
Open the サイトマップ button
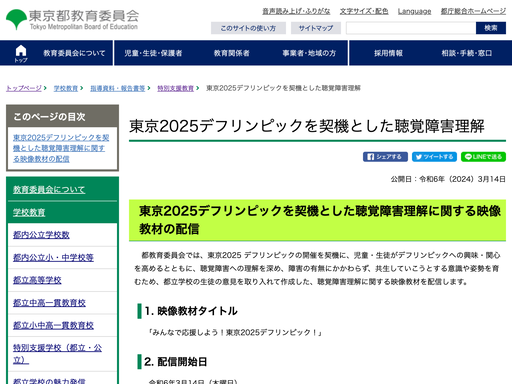316,28
